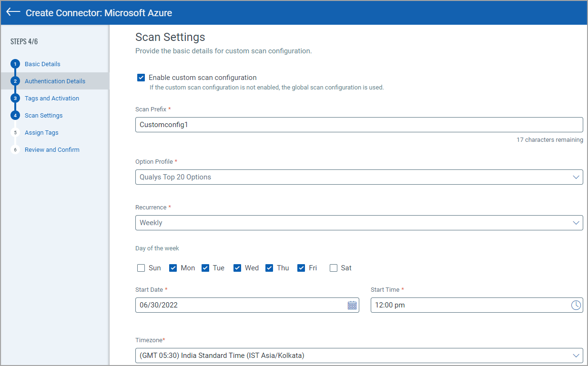Expand the Option Profile dropdown
Viewport: 588px width, 366px height.
coord(359,177)
